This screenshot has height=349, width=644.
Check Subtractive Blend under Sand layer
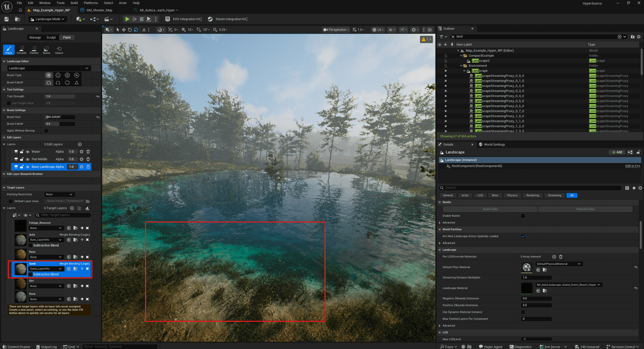pyautogui.click(x=31, y=274)
